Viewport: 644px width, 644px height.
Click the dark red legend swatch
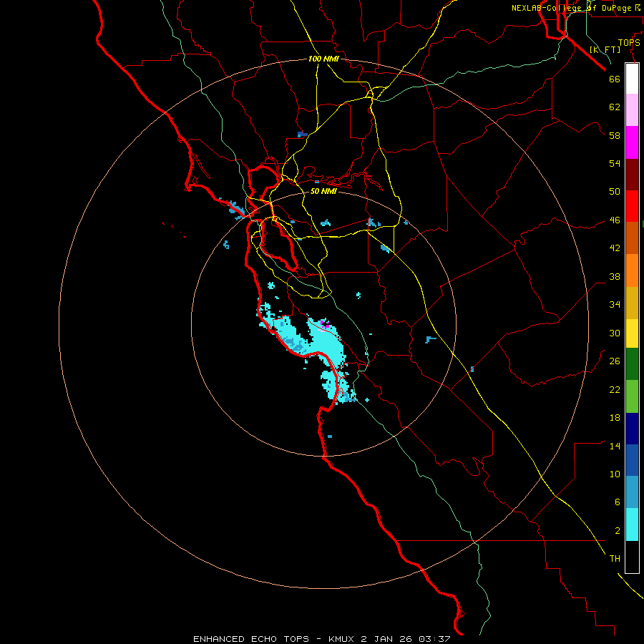(632, 175)
